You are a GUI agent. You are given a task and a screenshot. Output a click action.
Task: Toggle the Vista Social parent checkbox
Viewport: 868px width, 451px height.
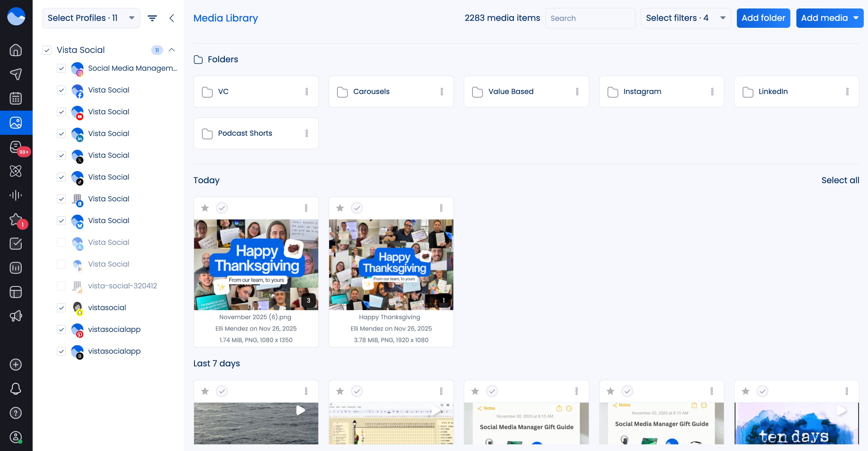47,50
